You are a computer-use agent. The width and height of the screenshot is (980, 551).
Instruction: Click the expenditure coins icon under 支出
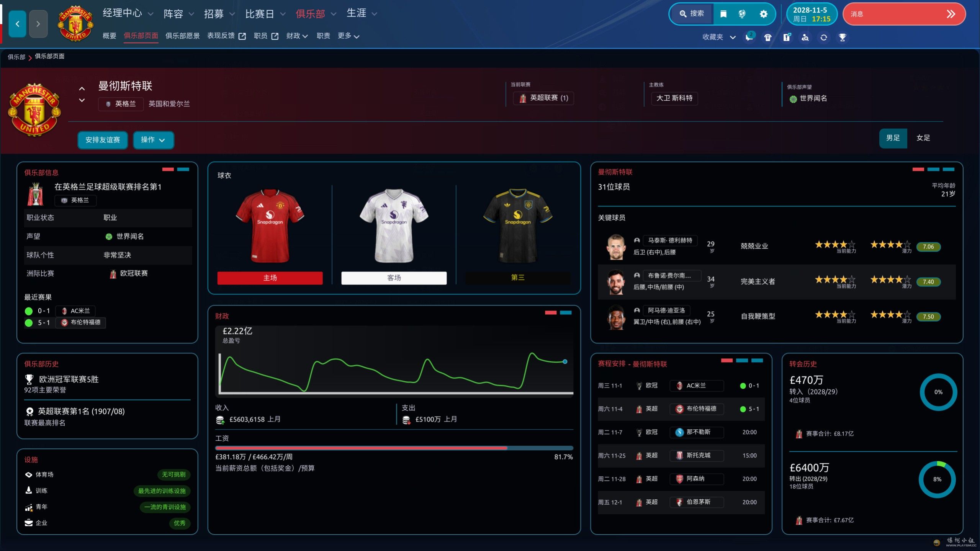406,420
